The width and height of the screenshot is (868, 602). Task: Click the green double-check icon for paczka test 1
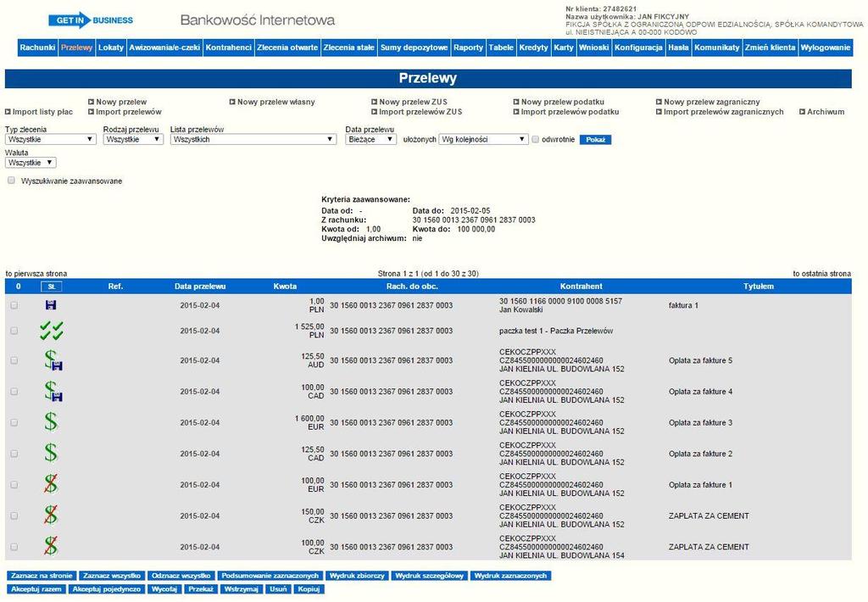click(x=52, y=331)
